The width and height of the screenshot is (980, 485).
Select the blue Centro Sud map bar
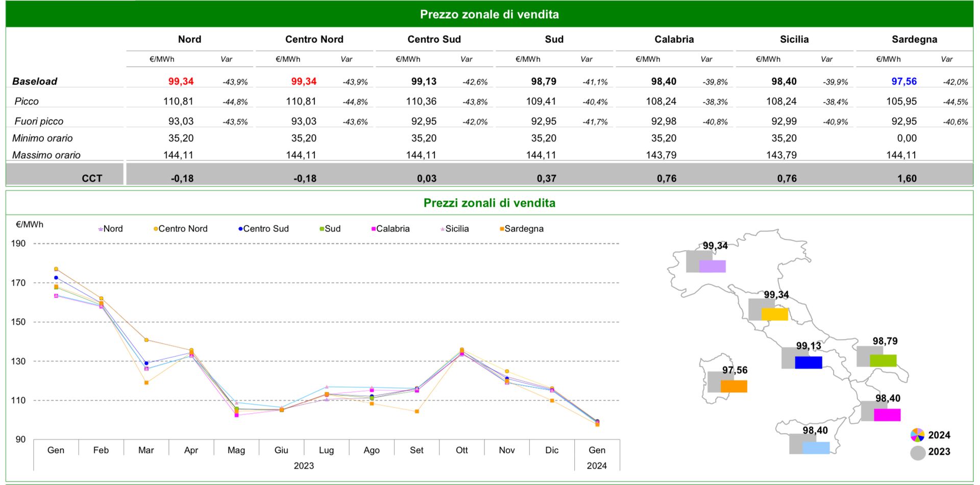808,362
